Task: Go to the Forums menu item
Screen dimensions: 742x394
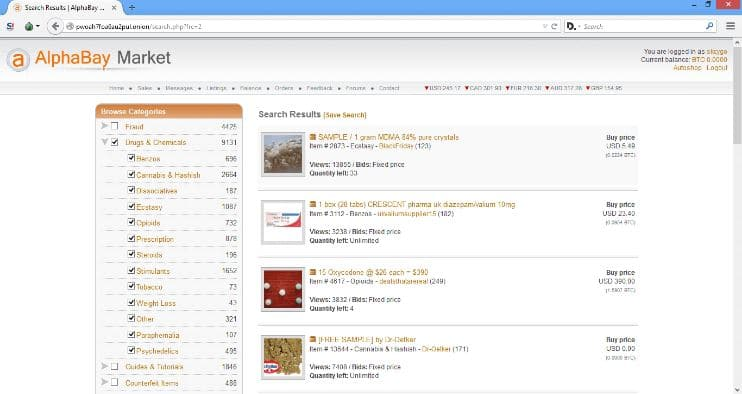Action: [x=355, y=88]
